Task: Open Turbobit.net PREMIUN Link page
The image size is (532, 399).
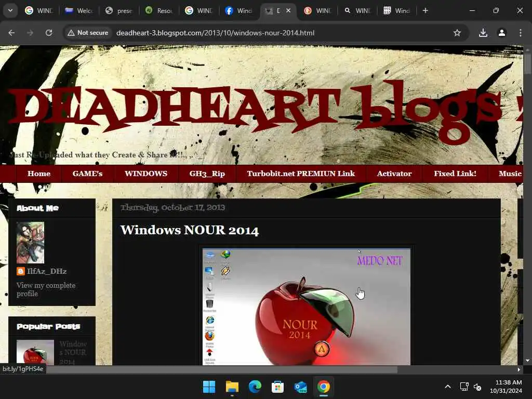Action: point(301,174)
